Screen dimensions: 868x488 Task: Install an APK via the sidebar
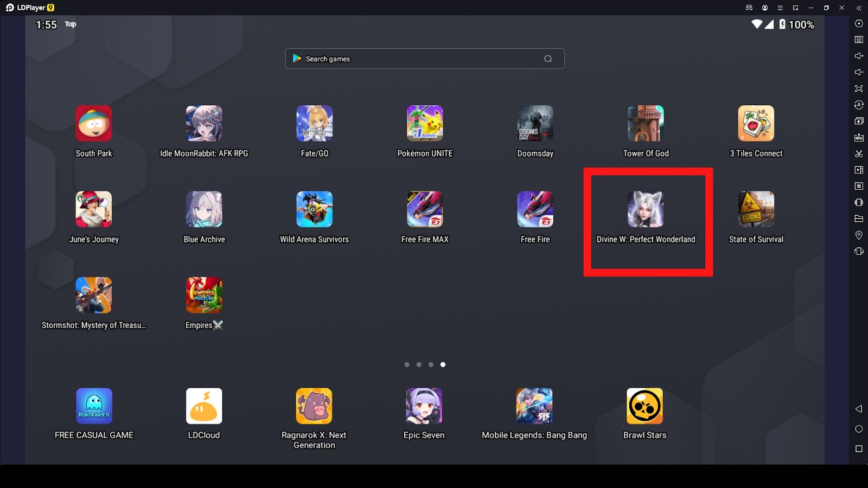(x=859, y=138)
